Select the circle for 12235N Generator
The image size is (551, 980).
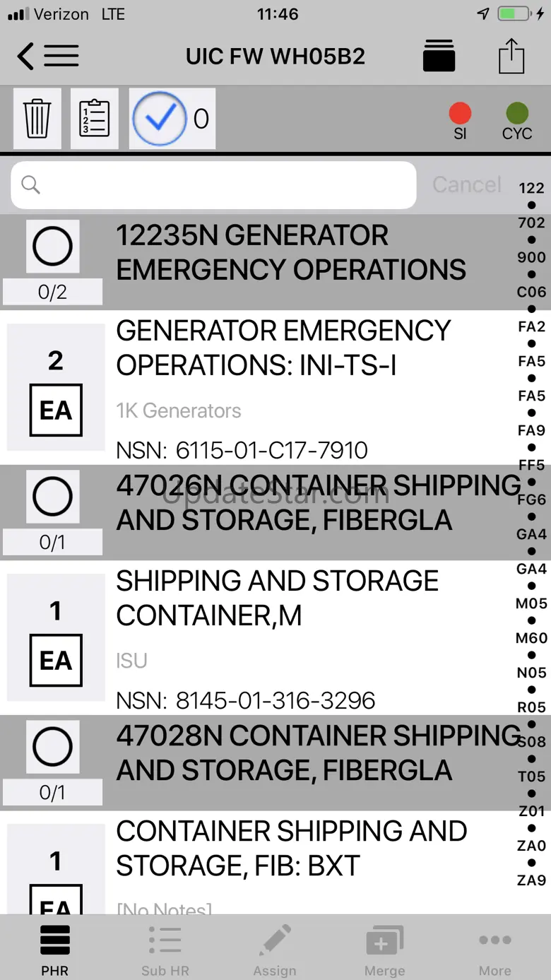point(52,247)
